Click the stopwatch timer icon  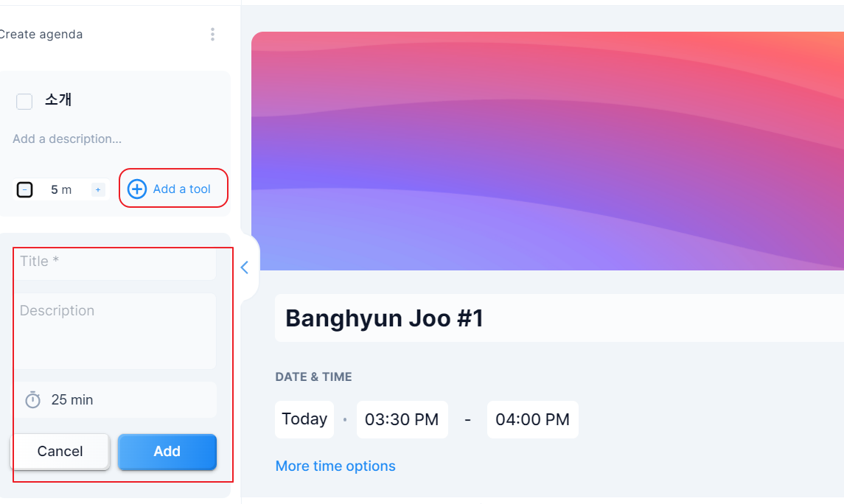(x=33, y=399)
